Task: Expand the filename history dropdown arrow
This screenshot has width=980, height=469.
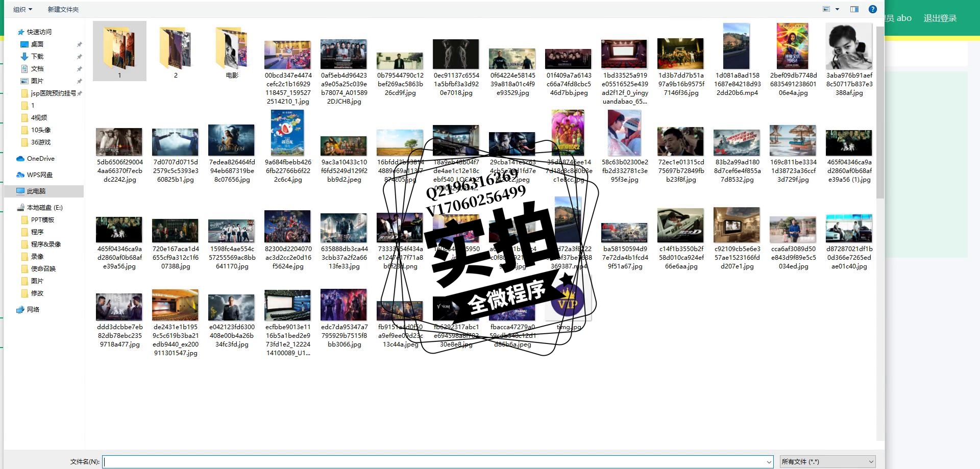Action: point(769,462)
